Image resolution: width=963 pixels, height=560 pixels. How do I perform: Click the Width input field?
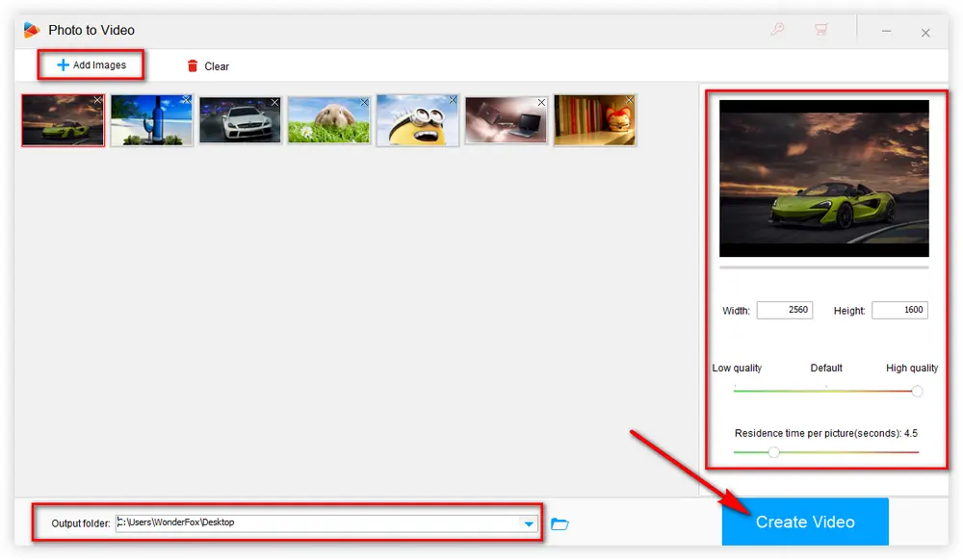tap(784, 310)
